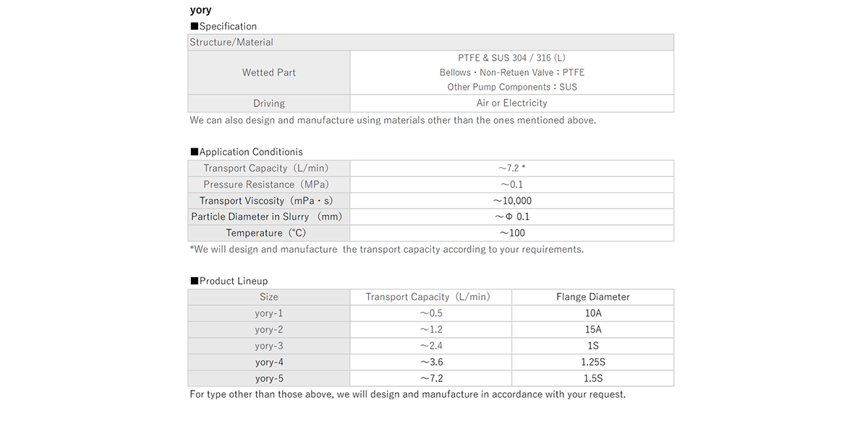Viewport: 868px width, 434px height.
Task: Select the '~7.2' value in yory-5 row
Action: [x=431, y=378]
